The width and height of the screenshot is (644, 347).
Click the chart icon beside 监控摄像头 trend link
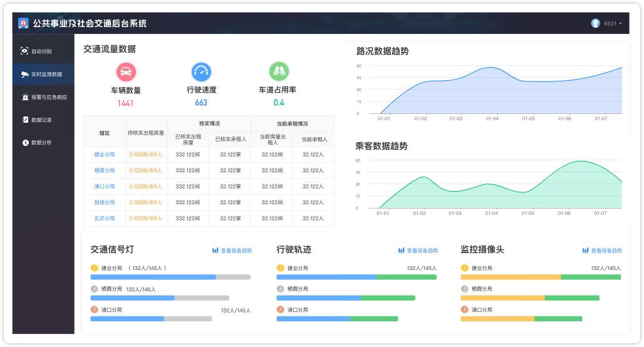[586, 251]
